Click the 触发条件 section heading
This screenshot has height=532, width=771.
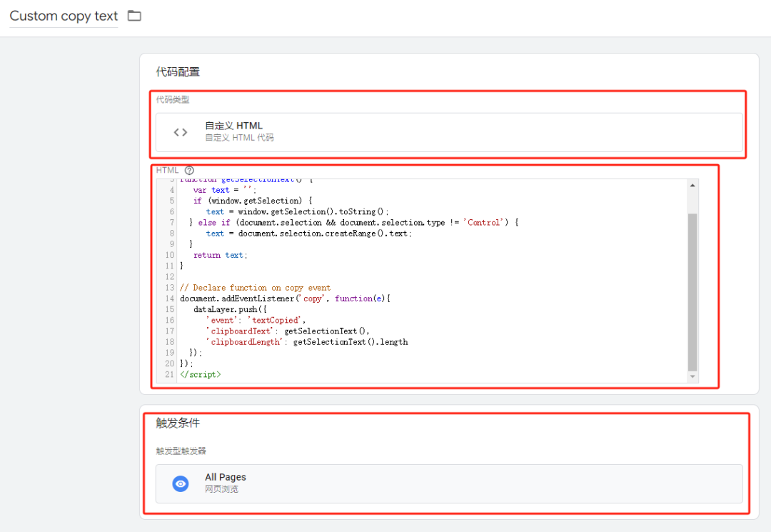coord(178,423)
